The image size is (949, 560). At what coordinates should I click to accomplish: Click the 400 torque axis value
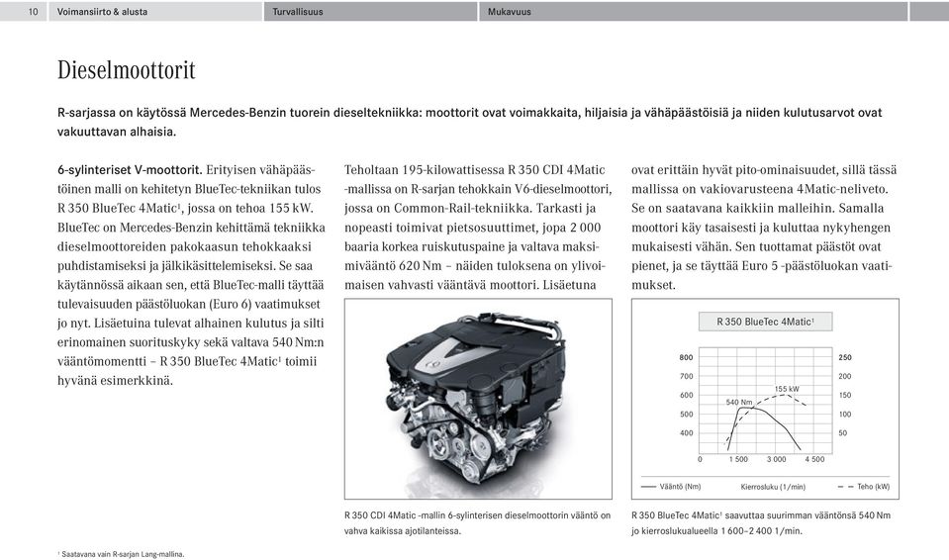687,433
